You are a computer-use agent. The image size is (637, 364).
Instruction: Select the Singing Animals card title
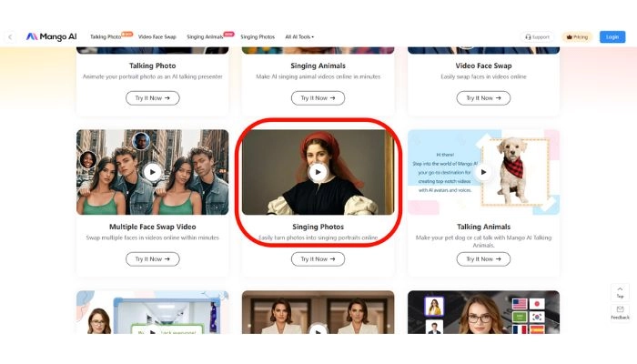click(318, 66)
